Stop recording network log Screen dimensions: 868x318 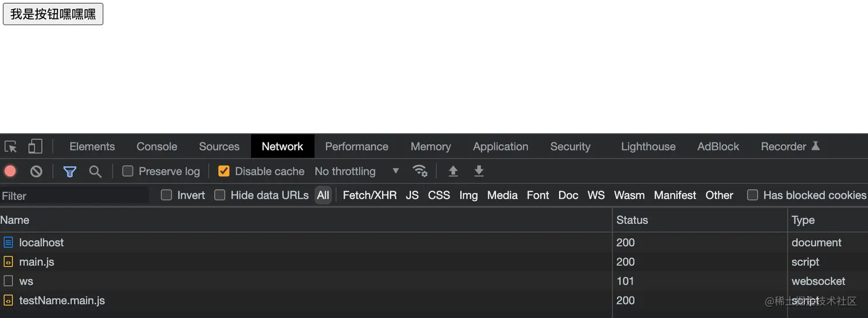10,171
